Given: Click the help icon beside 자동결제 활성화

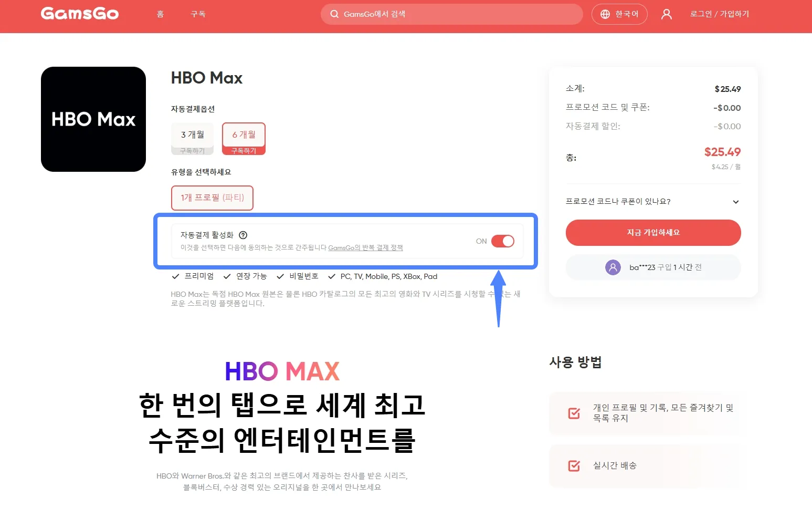Looking at the screenshot, I should tap(243, 235).
